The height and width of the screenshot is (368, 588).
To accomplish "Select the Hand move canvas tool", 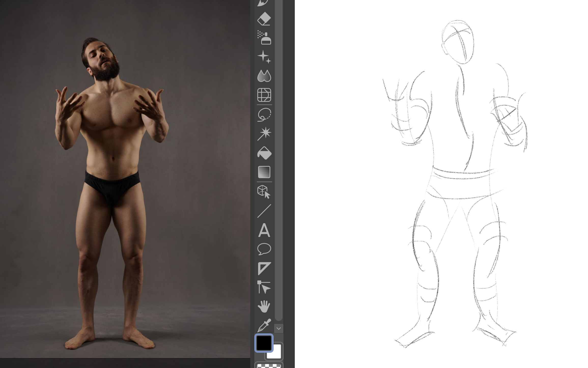I will coord(264,306).
